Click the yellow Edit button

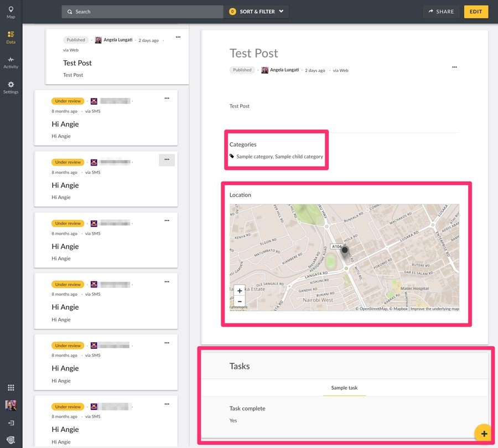476,12
